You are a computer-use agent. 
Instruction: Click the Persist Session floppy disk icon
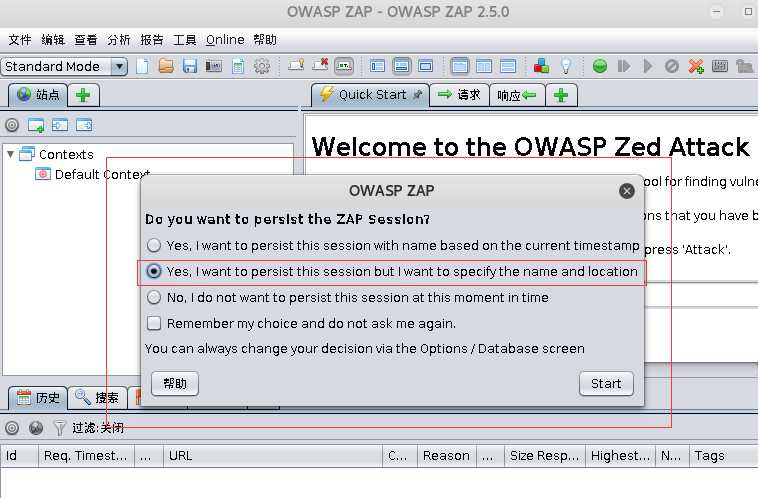point(190,66)
